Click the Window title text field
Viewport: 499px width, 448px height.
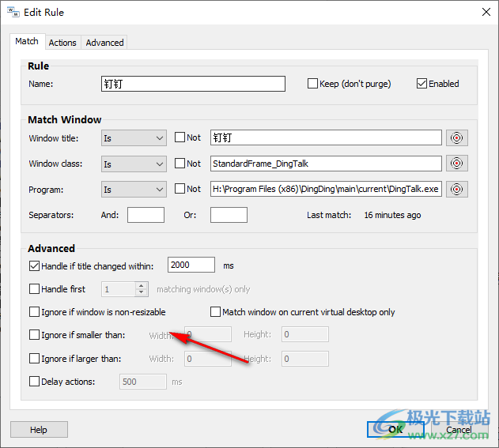tap(326, 137)
